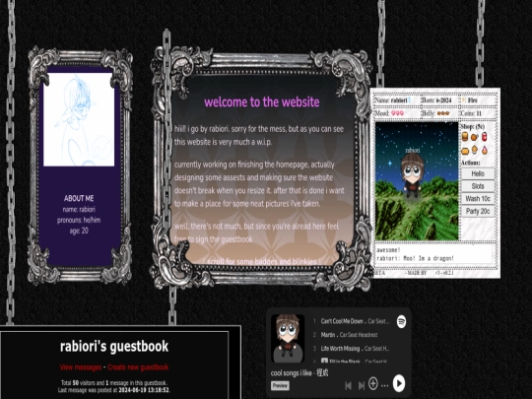Open playlist title cool songs i like
The image size is (532, 399).
pyautogui.click(x=291, y=372)
